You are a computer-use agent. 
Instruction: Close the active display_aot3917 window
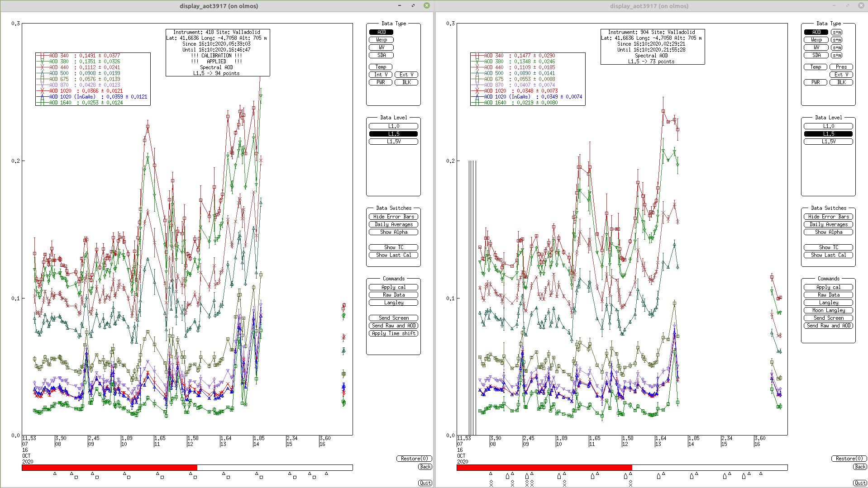[426, 5]
